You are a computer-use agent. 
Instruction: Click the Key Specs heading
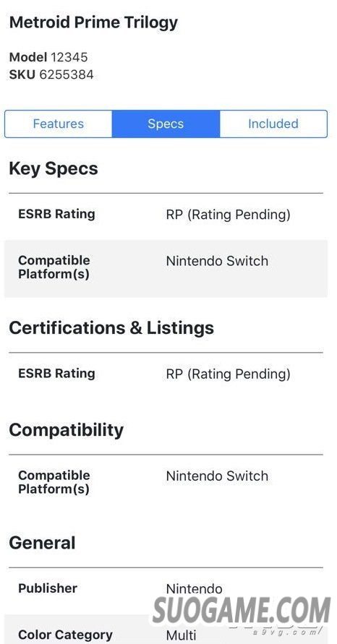tap(54, 169)
